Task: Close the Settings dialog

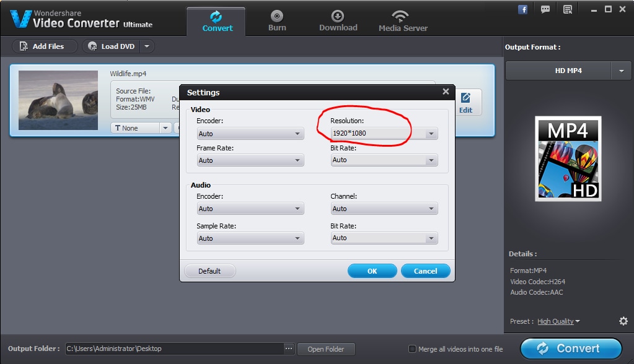Action: (x=446, y=92)
